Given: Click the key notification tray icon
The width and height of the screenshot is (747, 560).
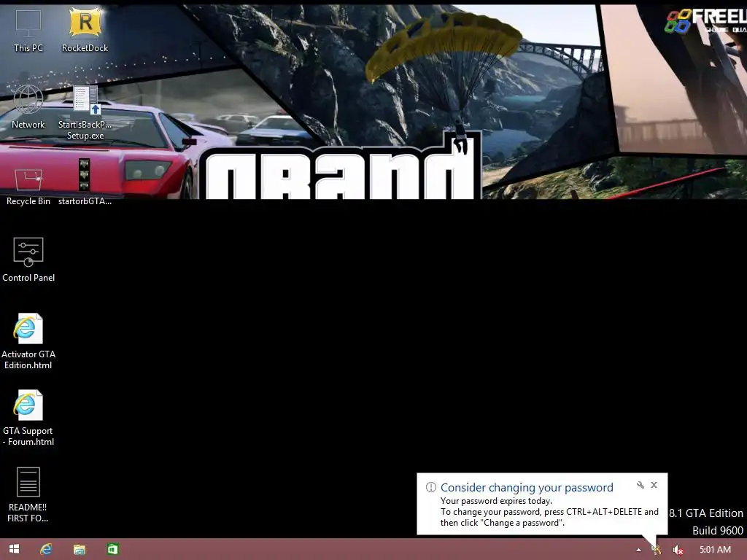Looking at the screenshot, I should point(657,550).
